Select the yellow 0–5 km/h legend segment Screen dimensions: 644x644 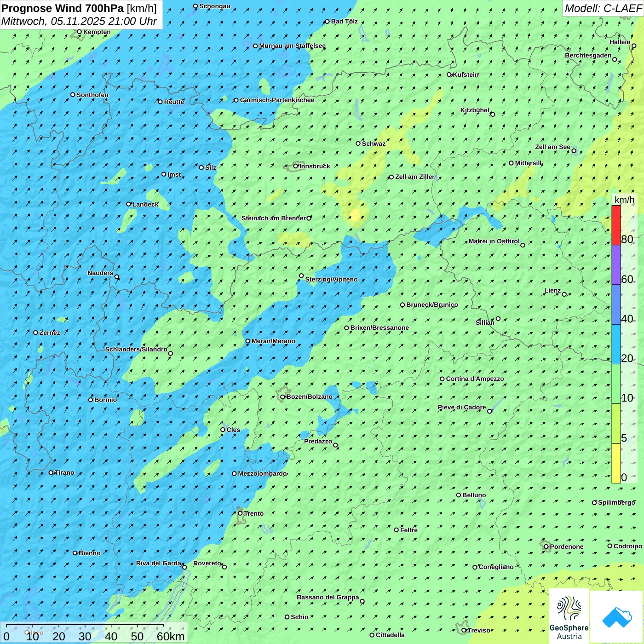pos(616,463)
